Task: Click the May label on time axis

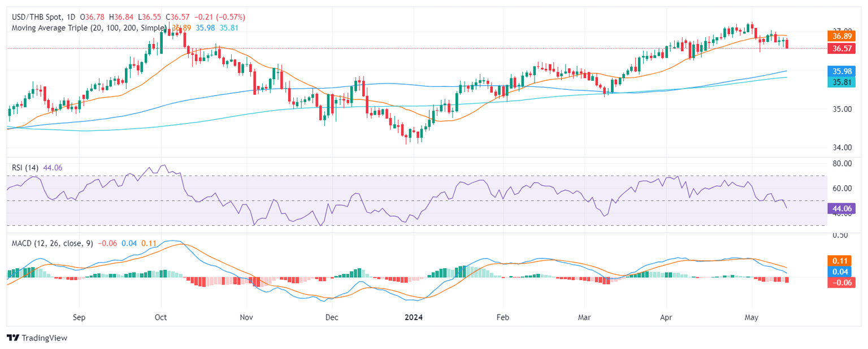Action: [x=752, y=317]
